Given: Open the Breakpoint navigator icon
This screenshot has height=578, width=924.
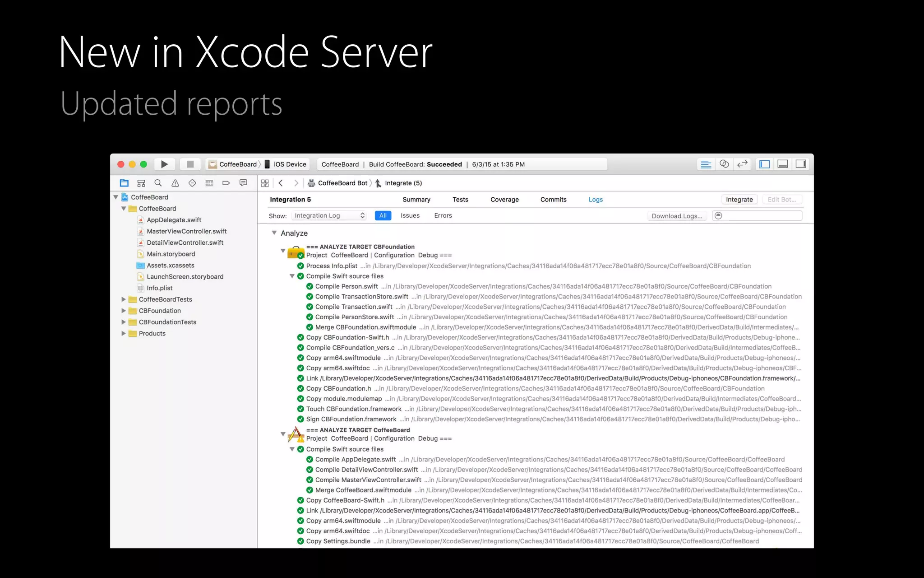Looking at the screenshot, I should (226, 183).
